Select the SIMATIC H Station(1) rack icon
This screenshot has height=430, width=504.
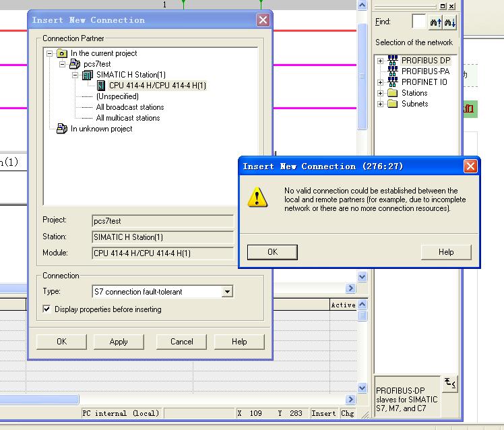pos(88,75)
